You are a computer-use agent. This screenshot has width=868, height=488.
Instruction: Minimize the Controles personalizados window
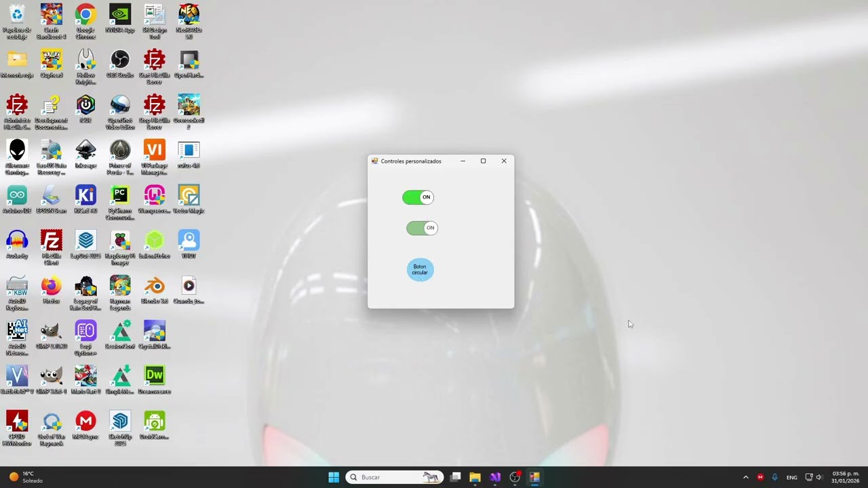(x=462, y=161)
